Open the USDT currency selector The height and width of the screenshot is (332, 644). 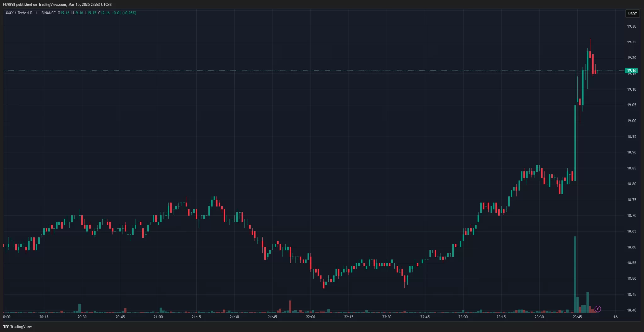point(632,14)
